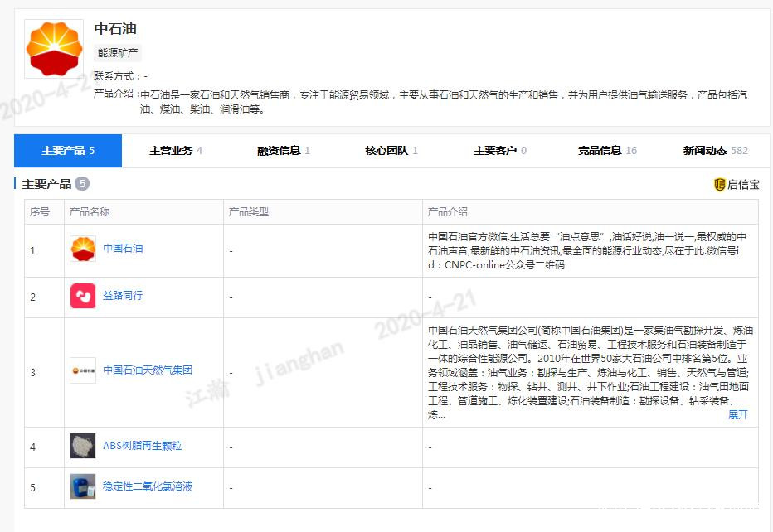Click the company 产品介绍 paragraph text
This screenshot has height=532, width=773.
pyautogui.click(x=444, y=102)
